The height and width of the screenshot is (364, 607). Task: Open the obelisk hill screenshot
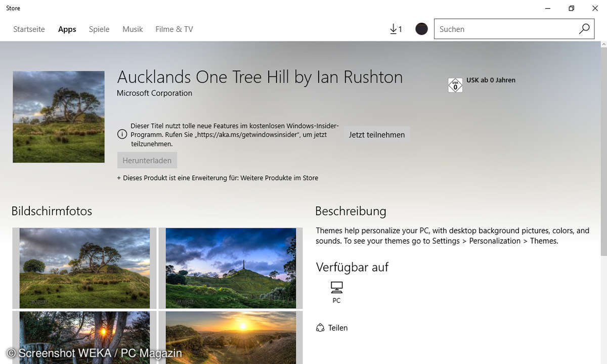click(x=231, y=268)
